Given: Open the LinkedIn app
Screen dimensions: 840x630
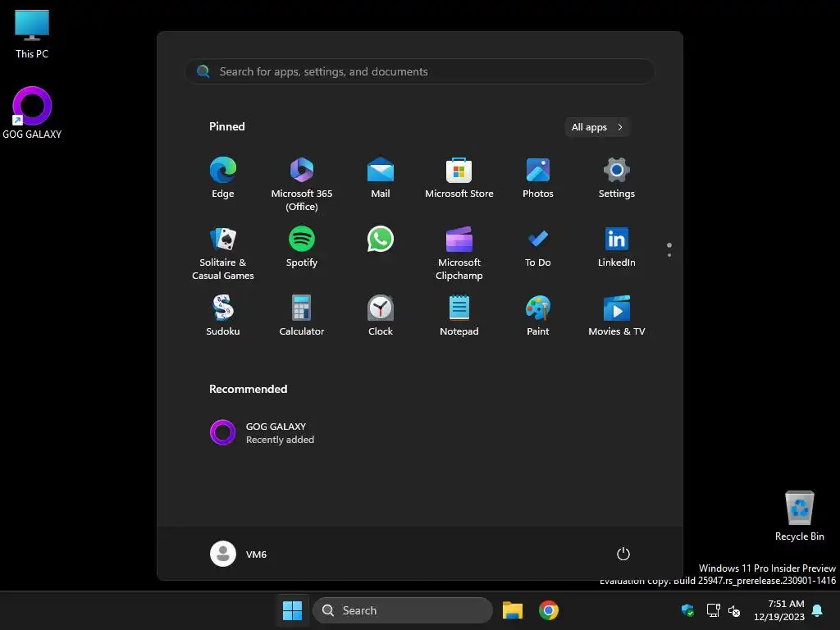Looking at the screenshot, I should 617,247.
